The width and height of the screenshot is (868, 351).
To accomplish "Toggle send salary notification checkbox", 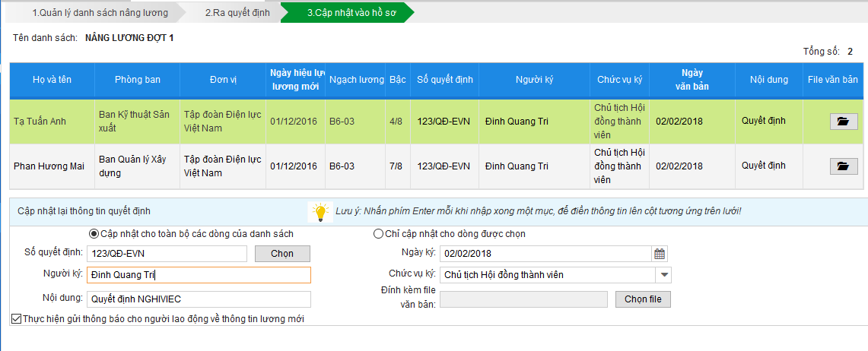I will [17, 318].
